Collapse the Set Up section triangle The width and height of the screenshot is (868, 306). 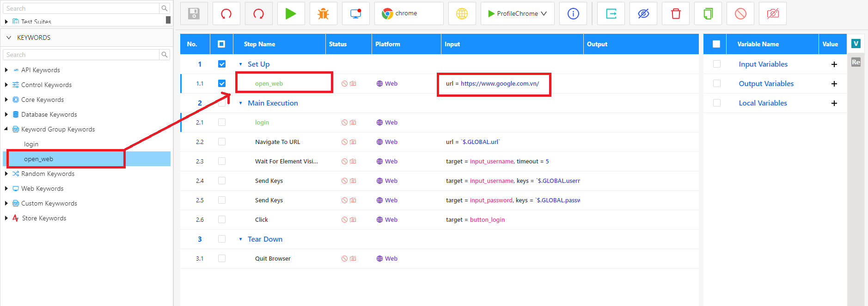click(240, 64)
